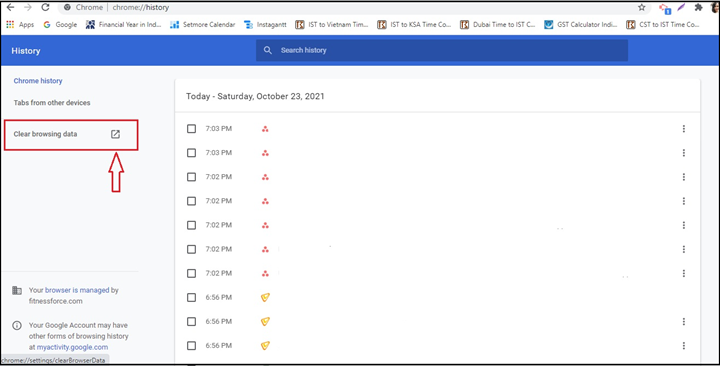Select the checkbox of the first 7:02 PM entry
720x366 pixels.
(x=191, y=177)
